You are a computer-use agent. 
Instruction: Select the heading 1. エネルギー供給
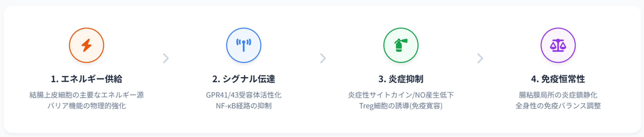tap(87, 79)
